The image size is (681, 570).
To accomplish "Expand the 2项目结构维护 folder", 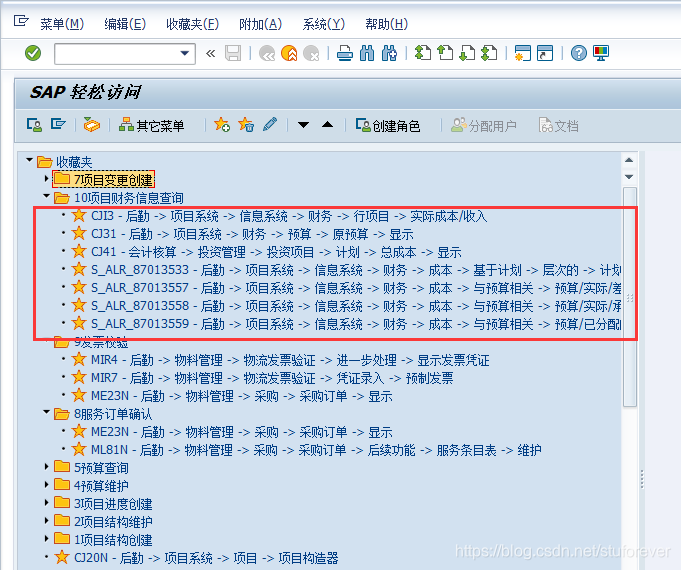I will 46,520.
